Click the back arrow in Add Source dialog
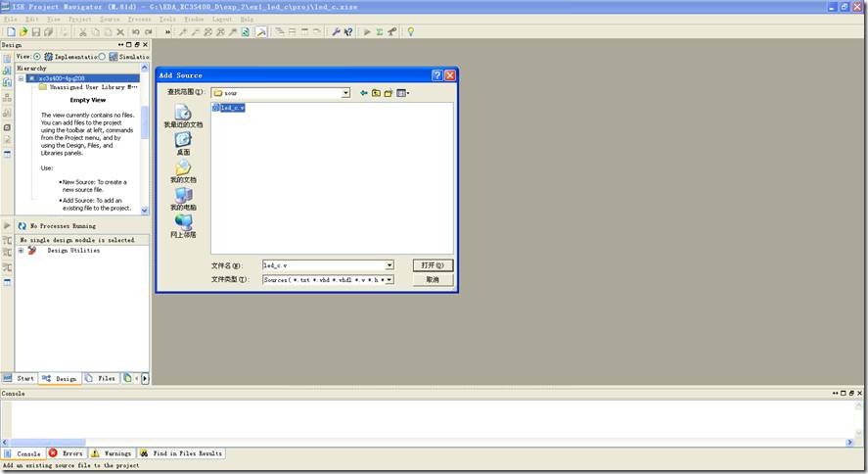The width and height of the screenshot is (868, 474). (x=364, y=93)
